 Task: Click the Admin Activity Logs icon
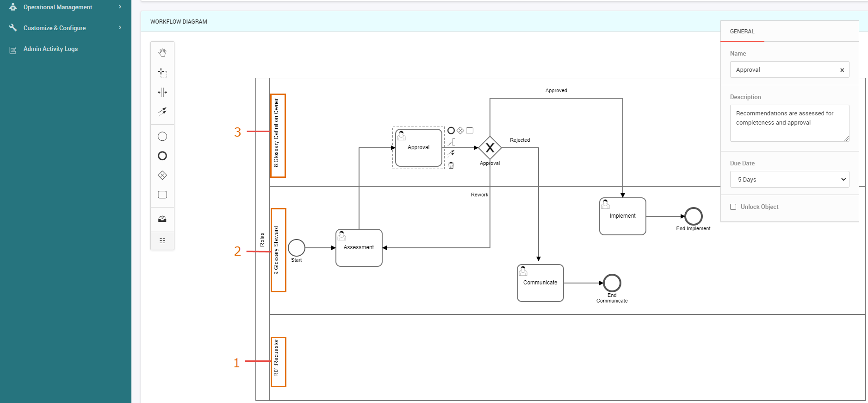(13, 50)
